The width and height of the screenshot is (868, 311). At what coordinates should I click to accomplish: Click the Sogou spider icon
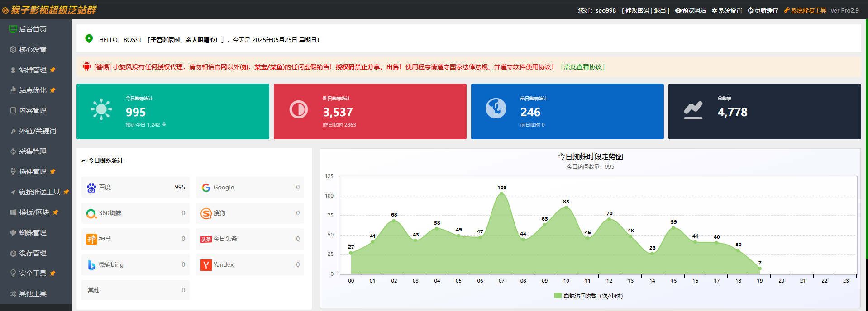(x=206, y=213)
